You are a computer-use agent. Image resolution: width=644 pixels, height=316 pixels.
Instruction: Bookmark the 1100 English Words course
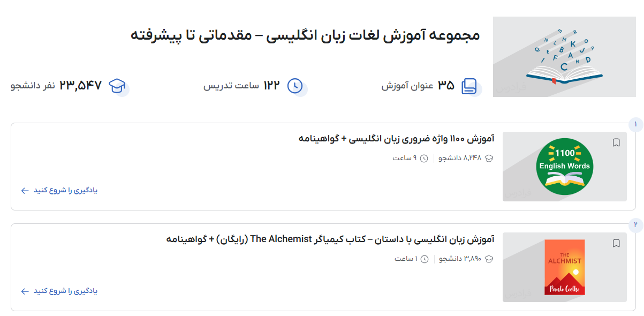click(616, 142)
